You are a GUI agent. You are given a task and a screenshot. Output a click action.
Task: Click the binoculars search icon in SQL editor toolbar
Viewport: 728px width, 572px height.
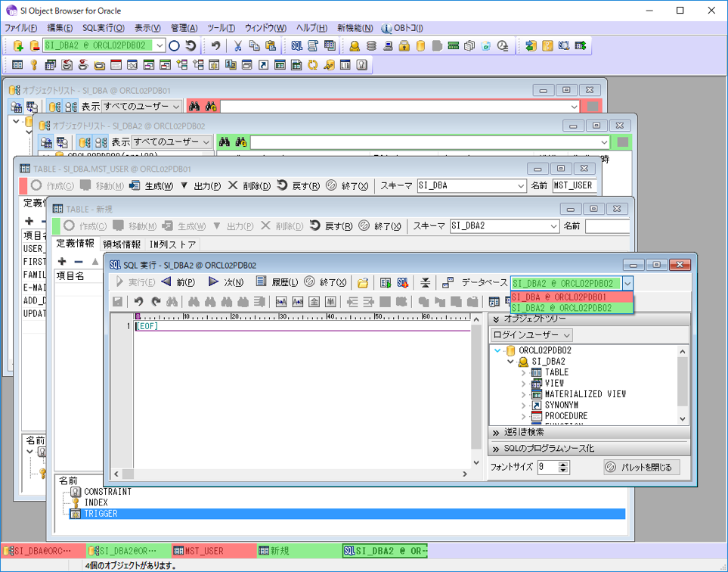coord(172,301)
